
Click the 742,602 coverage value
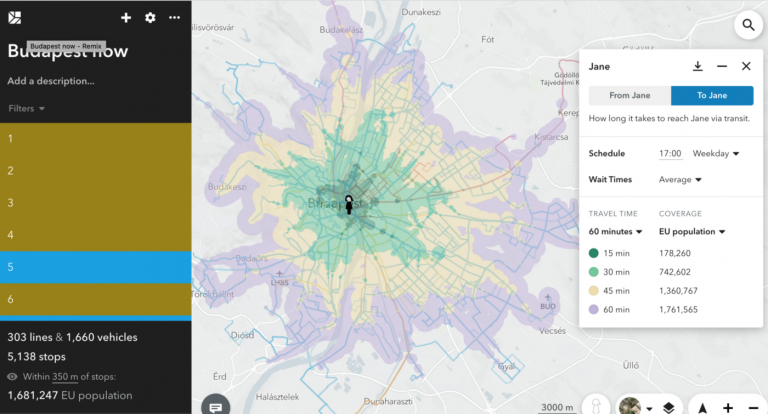674,272
